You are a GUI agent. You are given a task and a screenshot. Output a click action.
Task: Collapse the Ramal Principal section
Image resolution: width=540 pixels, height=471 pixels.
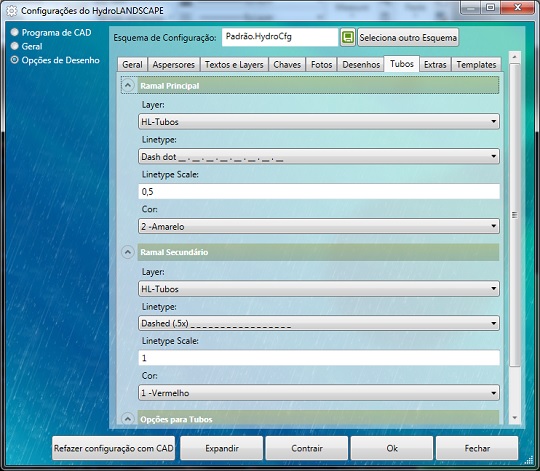click(128, 85)
